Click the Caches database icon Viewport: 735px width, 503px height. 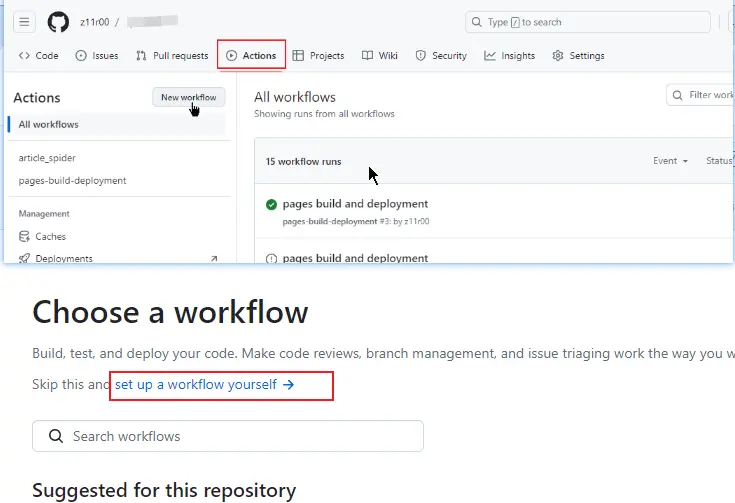(x=24, y=237)
